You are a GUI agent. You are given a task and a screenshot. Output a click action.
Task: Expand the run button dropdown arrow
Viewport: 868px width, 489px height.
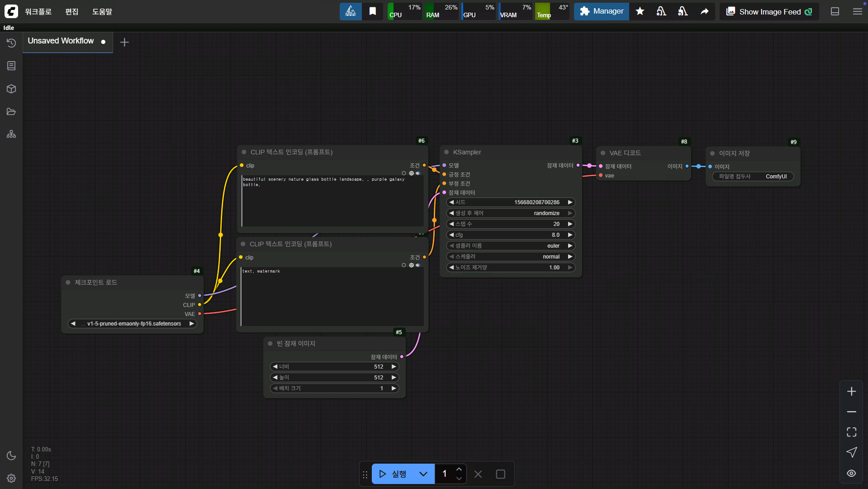pyautogui.click(x=423, y=474)
